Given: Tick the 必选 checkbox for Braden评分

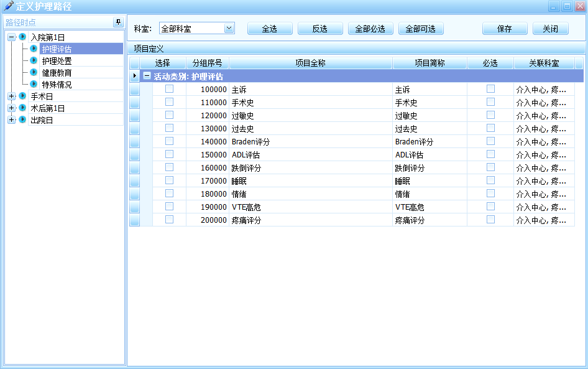Looking at the screenshot, I should pyautogui.click(x=490, y=141).
